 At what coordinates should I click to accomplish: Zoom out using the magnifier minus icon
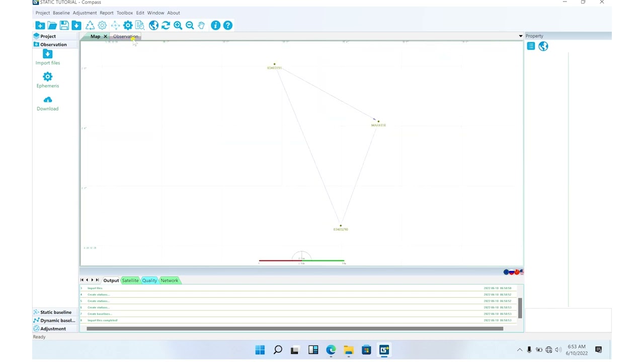pos(190,25)
